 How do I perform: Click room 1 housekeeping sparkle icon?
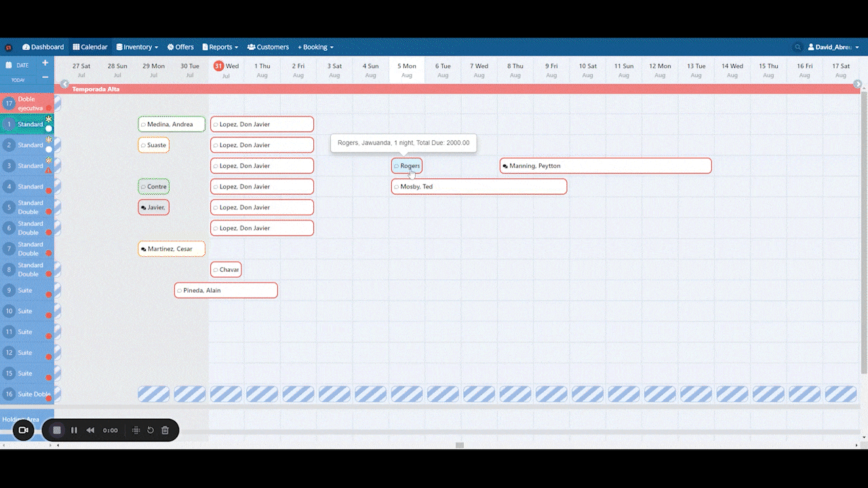[x=49, y=119]
